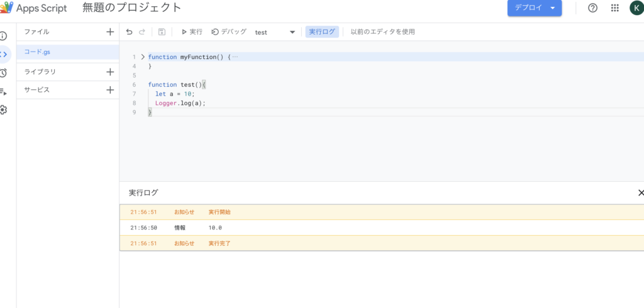Click the folded ellipsis after myFunction() {

tap(235, 57)
